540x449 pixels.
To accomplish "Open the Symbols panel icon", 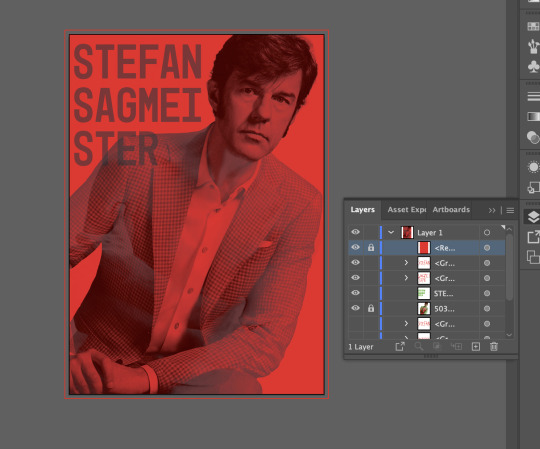I will point(533,66).
